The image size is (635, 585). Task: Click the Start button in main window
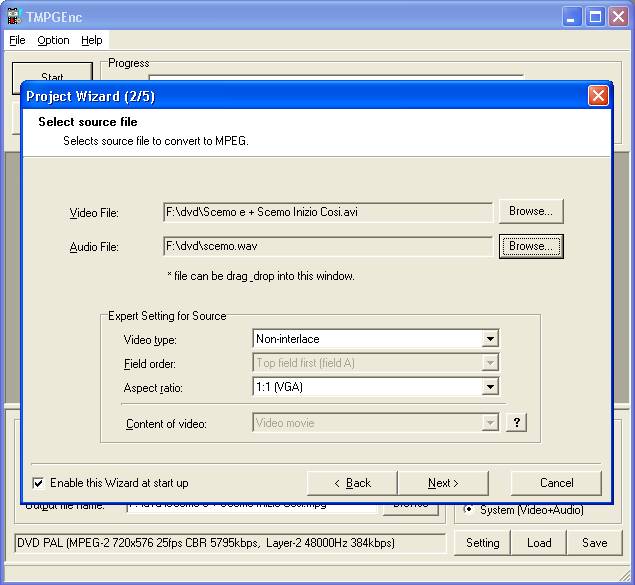[52, 73]
